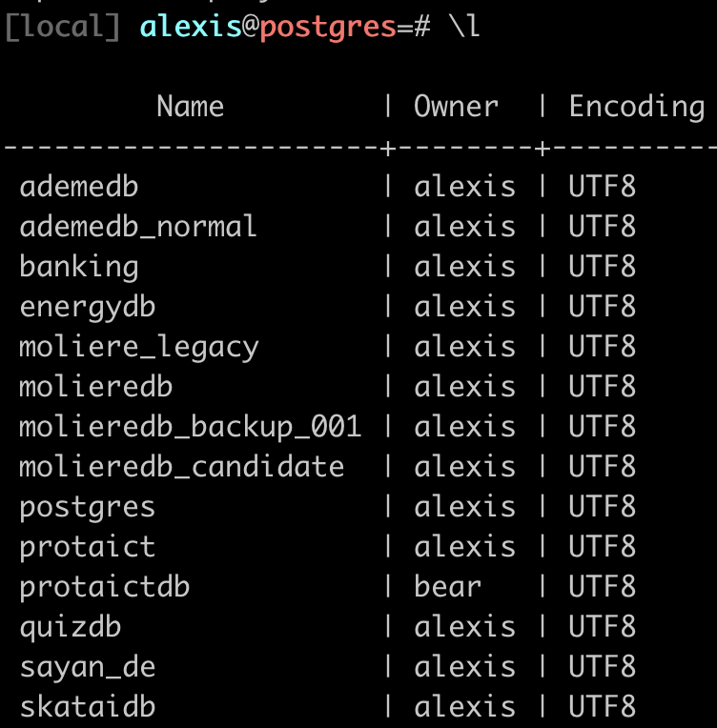Click the ademedb_normal database name
Image resolution: width=717 pixels, height=728 pixels.
pyautogui.click(x=138, y=227)
